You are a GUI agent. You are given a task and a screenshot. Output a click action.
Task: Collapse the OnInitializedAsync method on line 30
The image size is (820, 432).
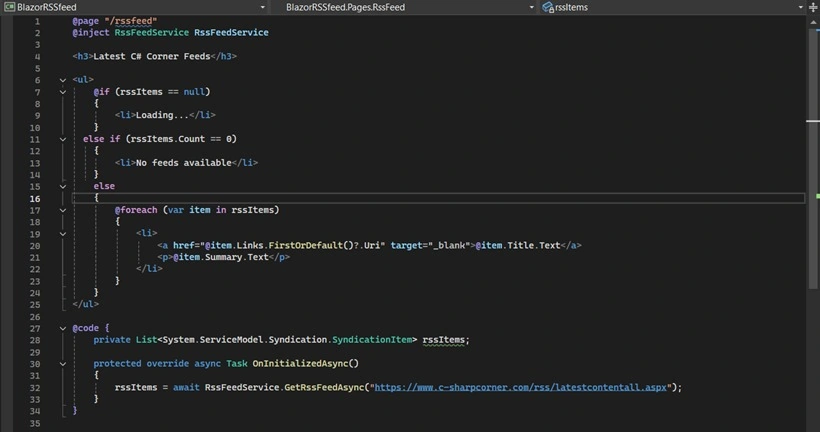[63, 364]
